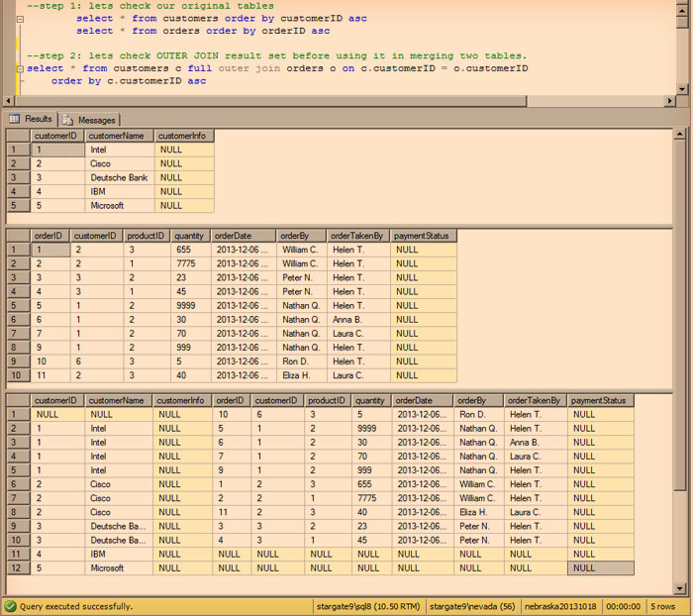Collapse the full outer join query block
This screenshot has height=616, width=693.
[x=20, y=68]
